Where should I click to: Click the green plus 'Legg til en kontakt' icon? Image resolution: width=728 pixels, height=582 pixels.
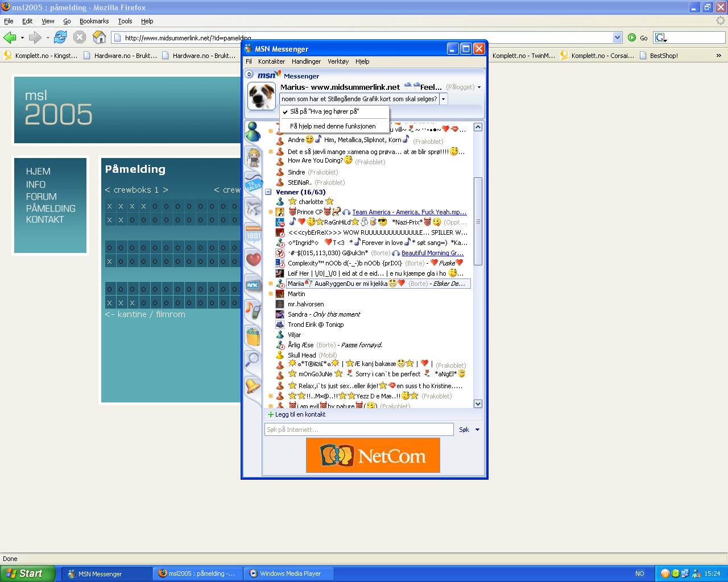tap(271, 414)
